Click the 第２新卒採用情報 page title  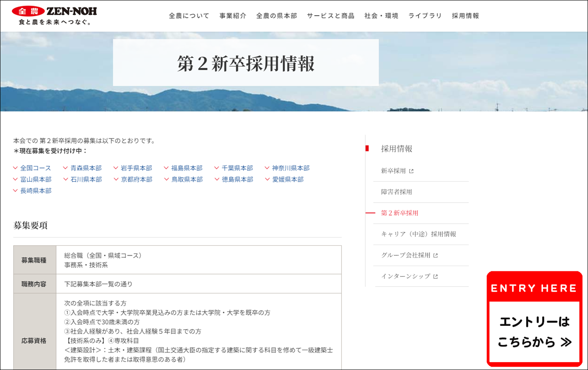click(246, 63)
